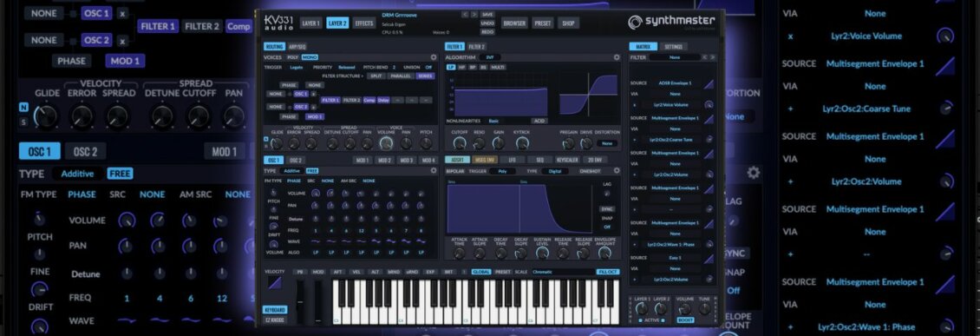Image resolution: width=980 pixels, height=336 pixels.
Task: Open the BROWSER
Action: coord(514,23)
